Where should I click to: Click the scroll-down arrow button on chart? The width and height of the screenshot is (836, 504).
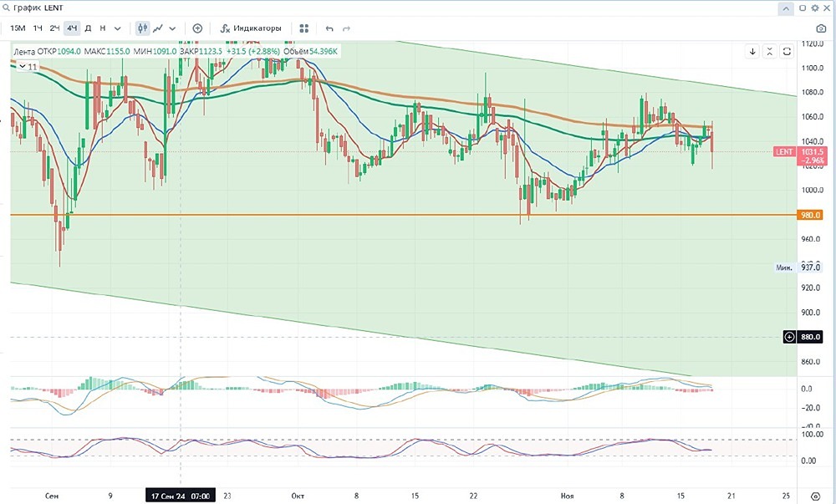753,51
